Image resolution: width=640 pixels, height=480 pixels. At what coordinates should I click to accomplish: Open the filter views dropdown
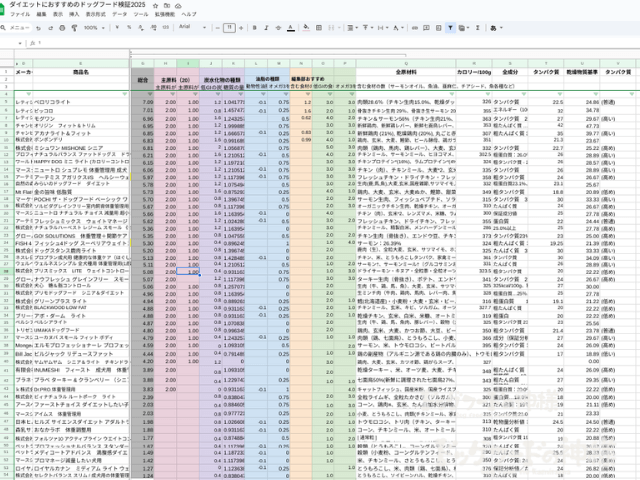[463, 28]
